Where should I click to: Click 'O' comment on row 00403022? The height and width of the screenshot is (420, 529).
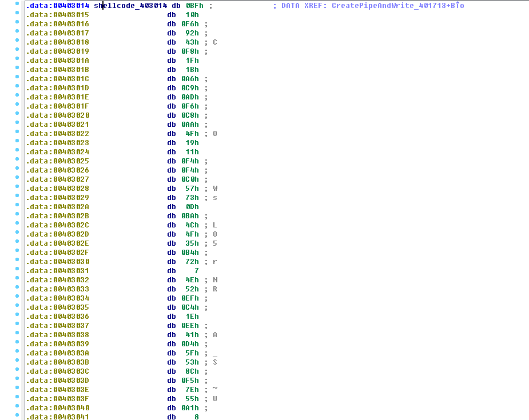click(215, 134)
